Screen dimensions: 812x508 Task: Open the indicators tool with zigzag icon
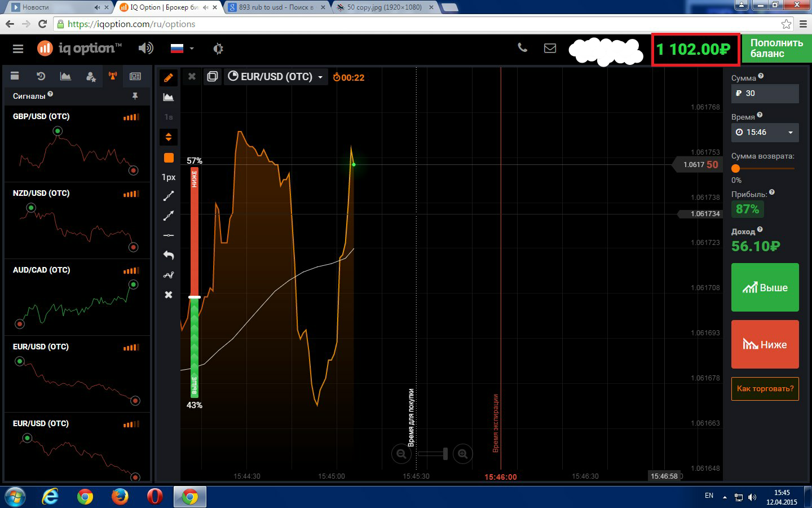pos(169,275)
